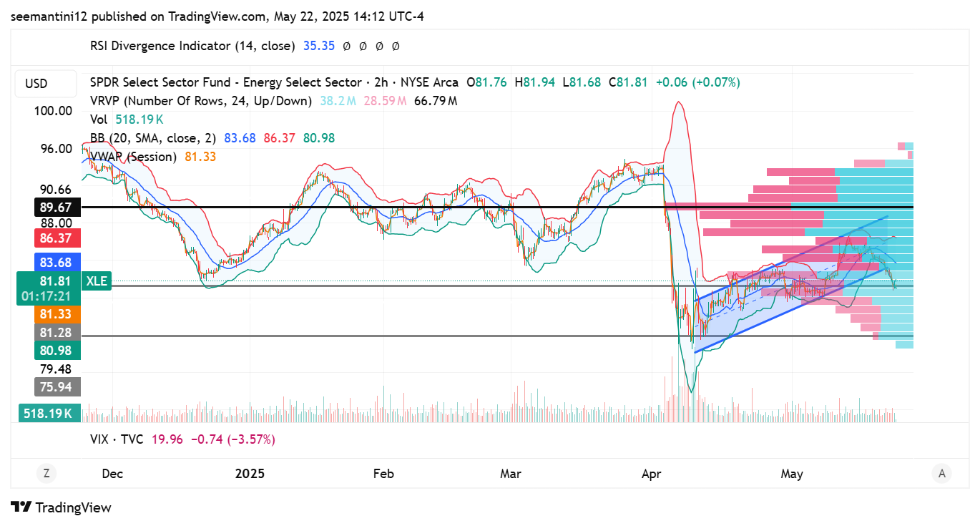Click the TradingView logo
This screenshot has height=526, width=980.
pyautogui.click(x=62, y=507)
